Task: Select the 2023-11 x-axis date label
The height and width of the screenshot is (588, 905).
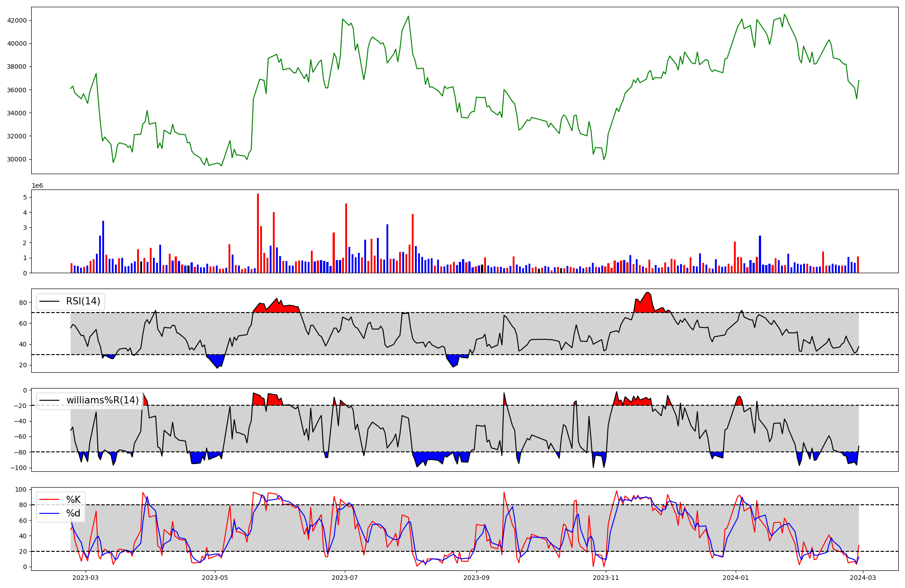Action: [x=605, y=578]
